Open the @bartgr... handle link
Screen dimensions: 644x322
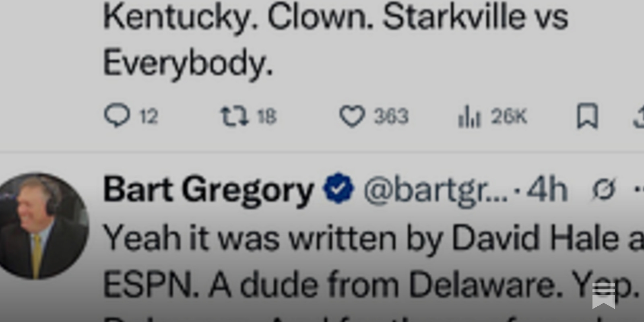436,189
